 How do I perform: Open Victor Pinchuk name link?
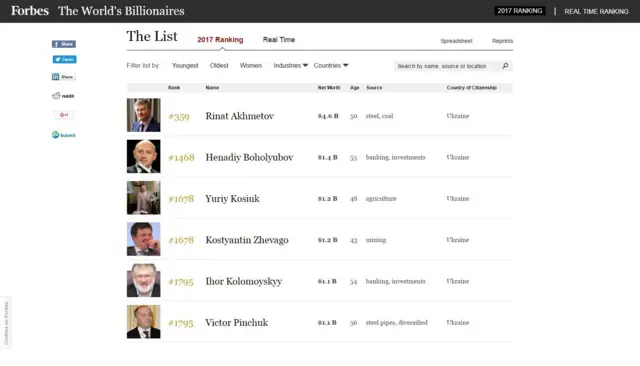coord(237,323)
